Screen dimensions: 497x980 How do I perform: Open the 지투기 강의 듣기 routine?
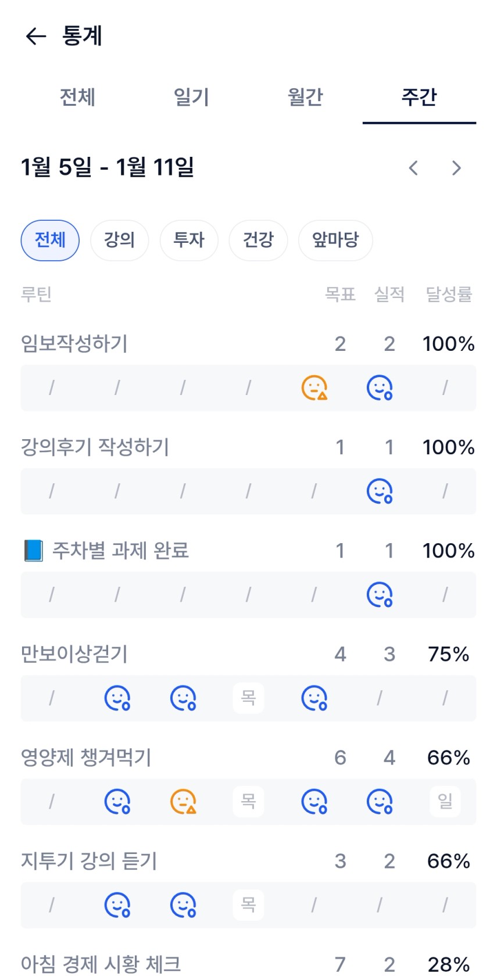pos(90,861)
